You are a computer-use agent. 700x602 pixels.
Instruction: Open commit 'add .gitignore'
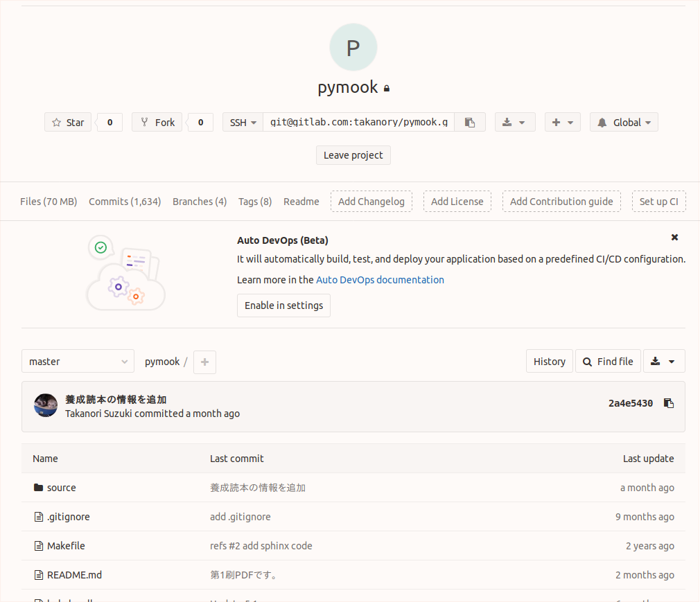[240, 517]
